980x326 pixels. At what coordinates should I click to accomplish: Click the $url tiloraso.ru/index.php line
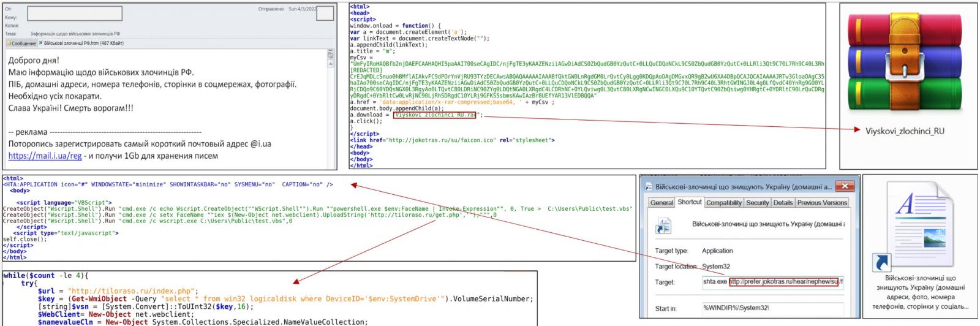tap(118, 291)
